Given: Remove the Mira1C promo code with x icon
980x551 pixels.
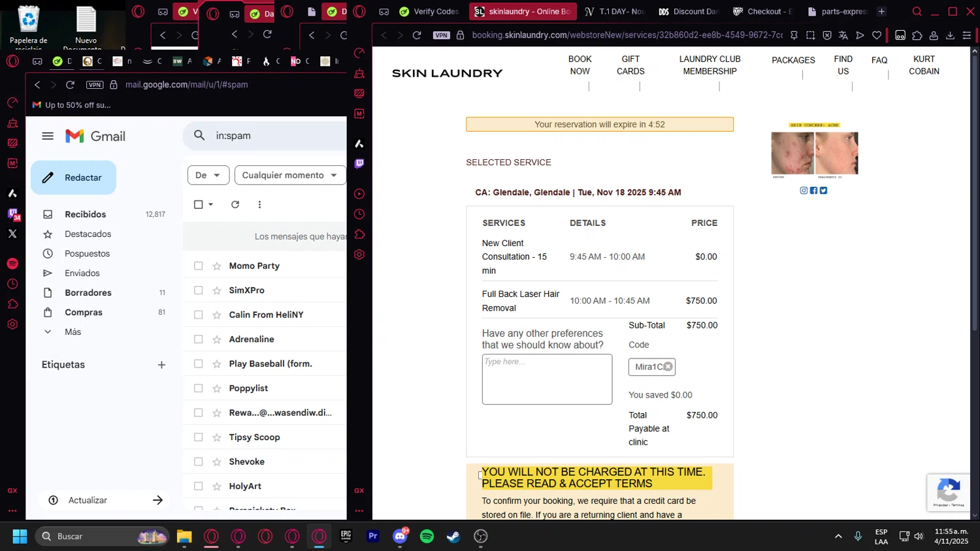Looking at the screenshot, I should click(x=668, y=367).
